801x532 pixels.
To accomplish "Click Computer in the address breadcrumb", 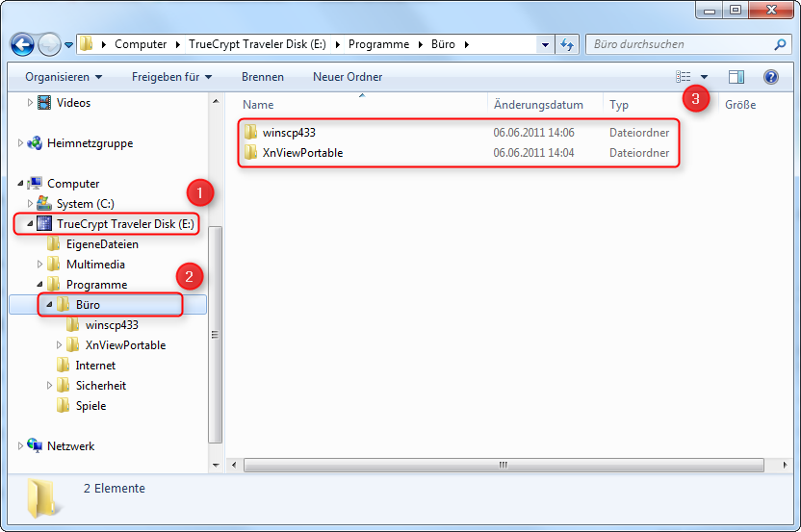I will (141, 44).
